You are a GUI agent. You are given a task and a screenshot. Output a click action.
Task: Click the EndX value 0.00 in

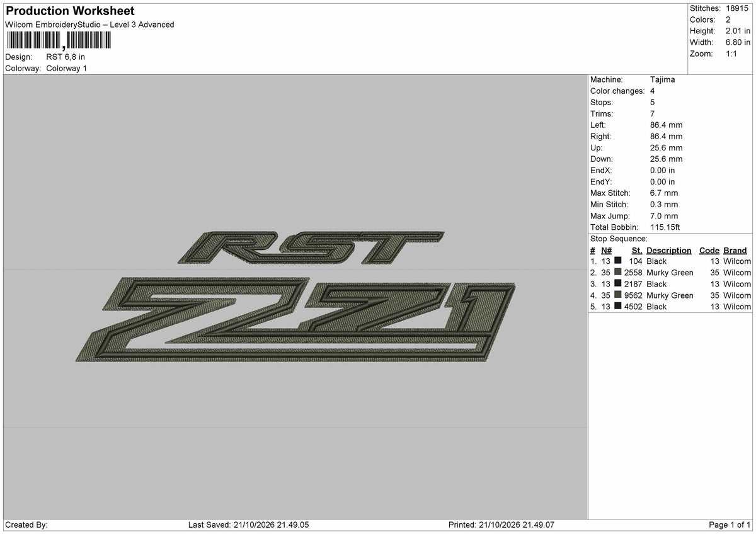click(662, 170)
